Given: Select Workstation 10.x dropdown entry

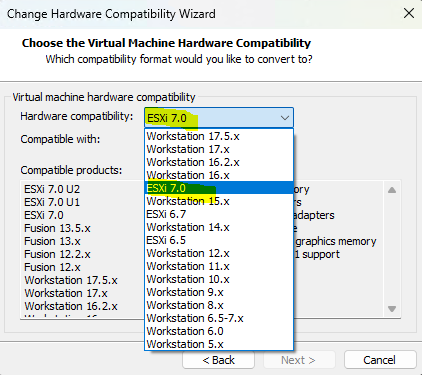Looking at the screenshot, I should pyautogui.click(x=219, y=279).
